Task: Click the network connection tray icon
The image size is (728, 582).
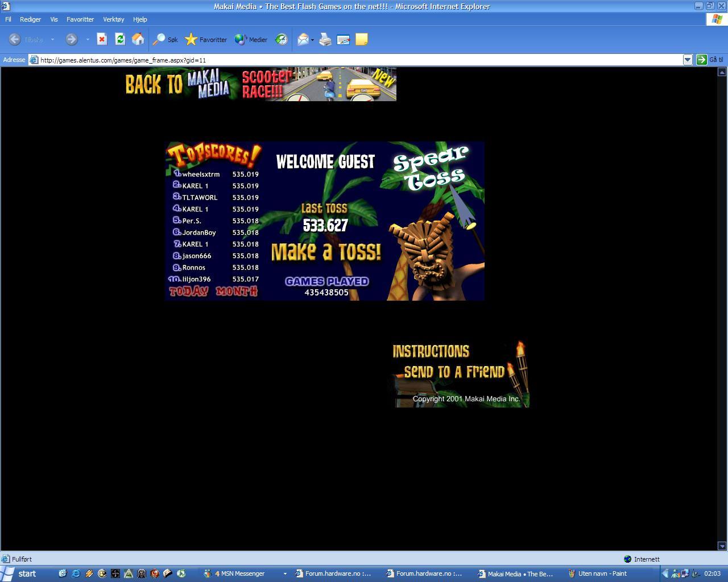Action: (x=685, y=573)
